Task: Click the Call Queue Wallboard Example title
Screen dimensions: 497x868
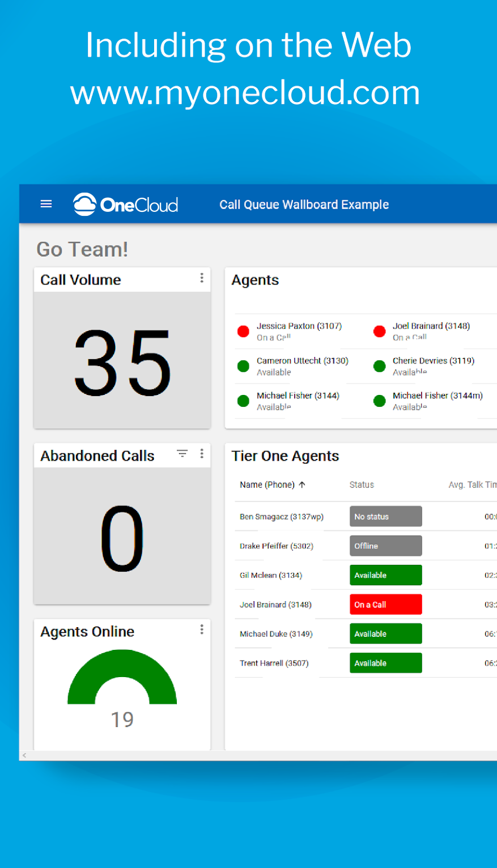Action: click(304, 205)
